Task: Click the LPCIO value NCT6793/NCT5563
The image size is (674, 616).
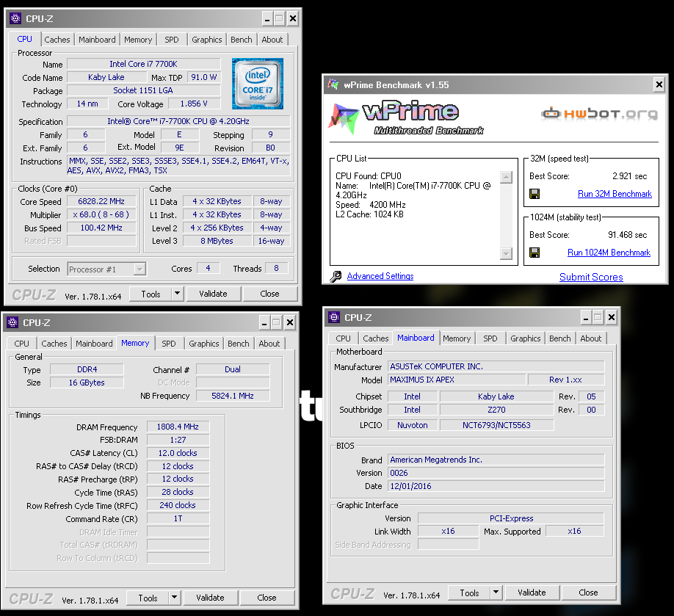Action: coord(496,425)
